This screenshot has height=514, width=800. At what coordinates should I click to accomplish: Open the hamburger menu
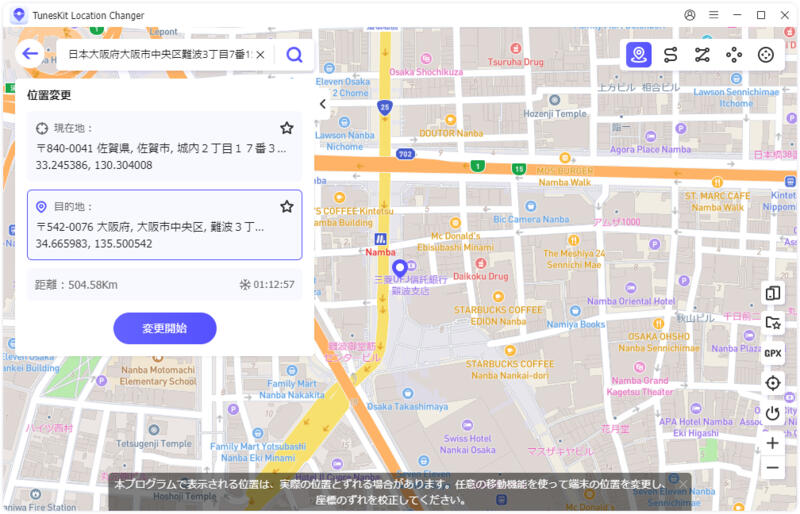[x=714, y=15]
